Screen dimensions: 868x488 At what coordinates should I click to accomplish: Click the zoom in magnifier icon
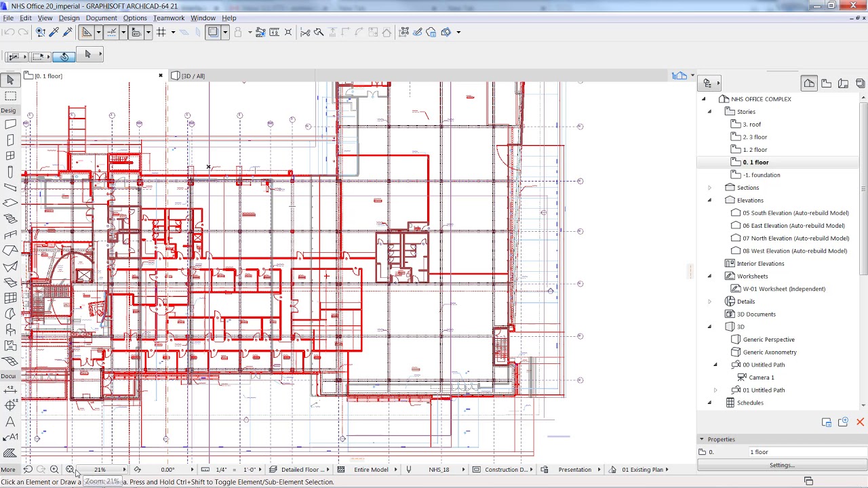tap(54, 469)
